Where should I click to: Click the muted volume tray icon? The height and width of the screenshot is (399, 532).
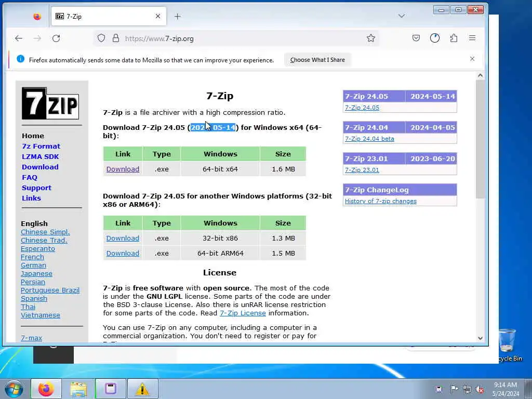480,389
